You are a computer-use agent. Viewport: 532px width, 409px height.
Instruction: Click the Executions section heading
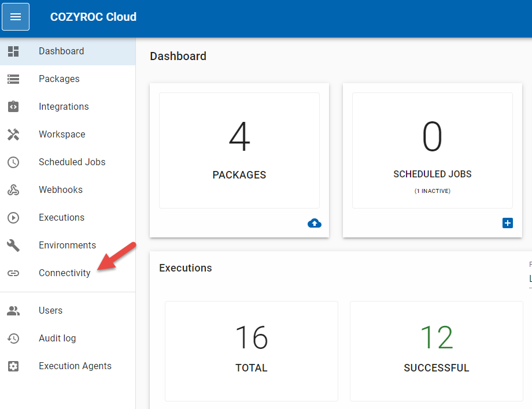click(186, 268)
